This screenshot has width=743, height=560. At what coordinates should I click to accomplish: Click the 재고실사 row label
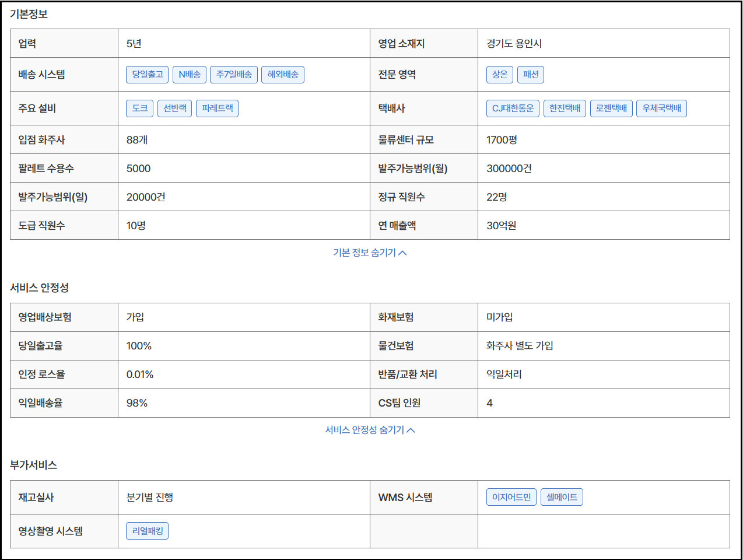click(x=36, y=498)
